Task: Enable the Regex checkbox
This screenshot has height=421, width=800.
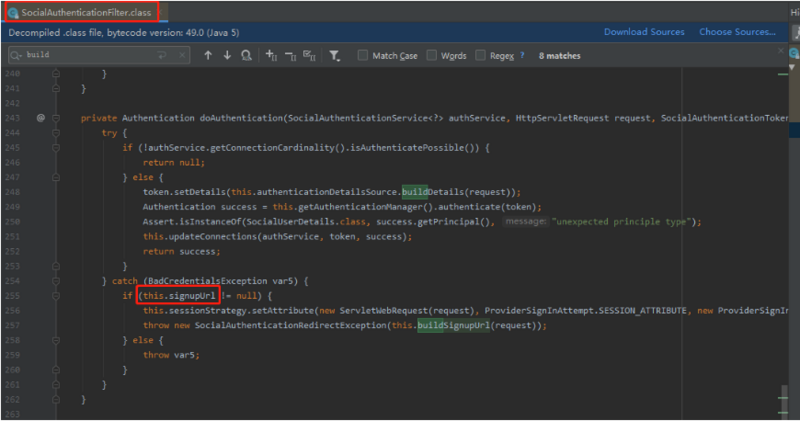Action: 480,55
